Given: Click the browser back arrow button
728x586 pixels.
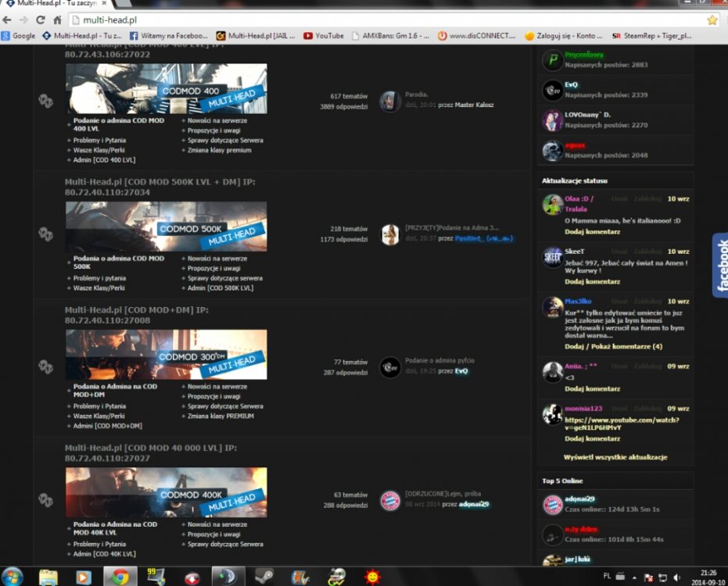Looking at the screenshot, I should [x=9, y=20].
